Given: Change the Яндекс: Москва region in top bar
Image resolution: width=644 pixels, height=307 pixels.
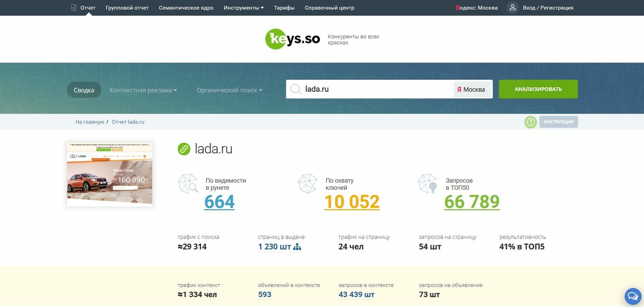Looking at the screenshot, I should click(x=476, y=8).
